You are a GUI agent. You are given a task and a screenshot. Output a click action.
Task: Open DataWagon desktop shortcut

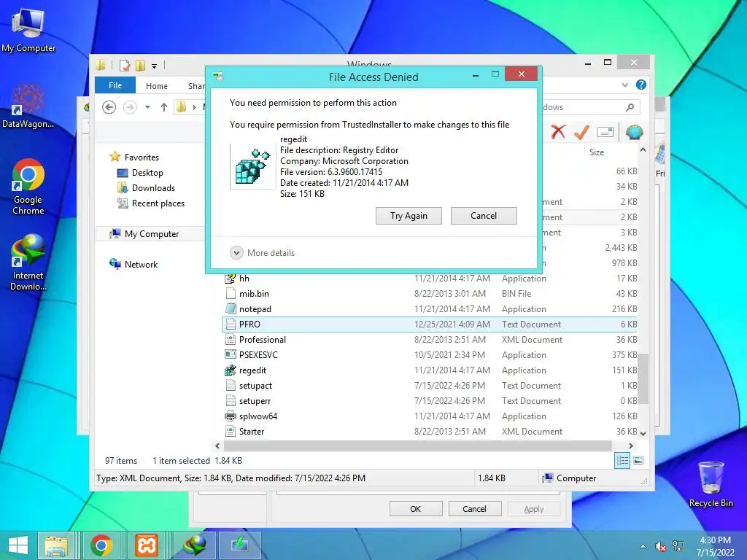coord(28,106)
